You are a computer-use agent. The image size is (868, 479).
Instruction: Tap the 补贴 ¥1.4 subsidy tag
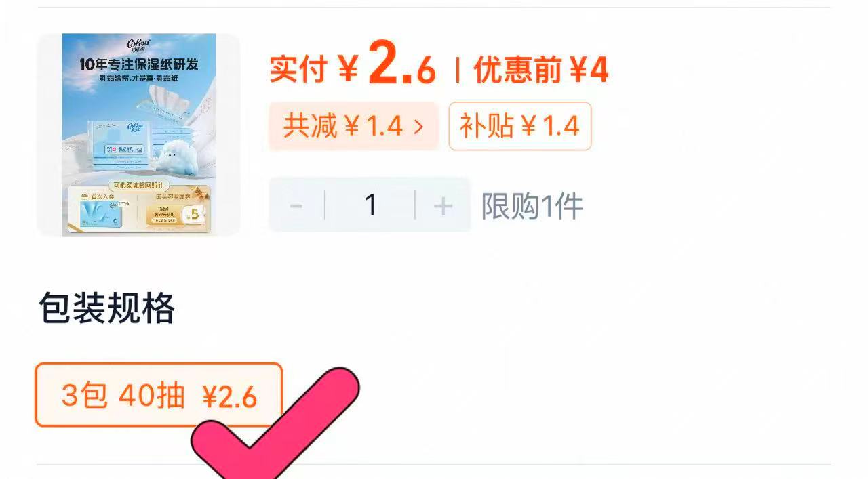pyautogui.click(x=520, y=126)
